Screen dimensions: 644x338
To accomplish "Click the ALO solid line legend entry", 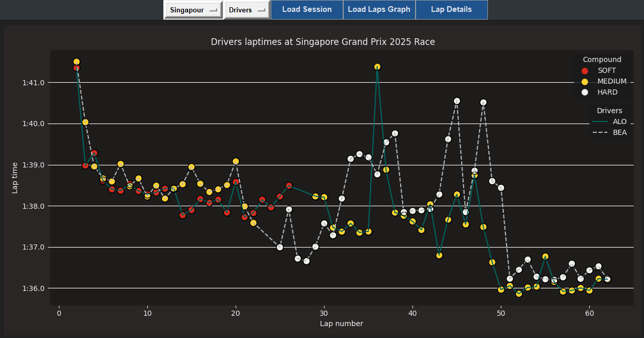I will point(609,122).
